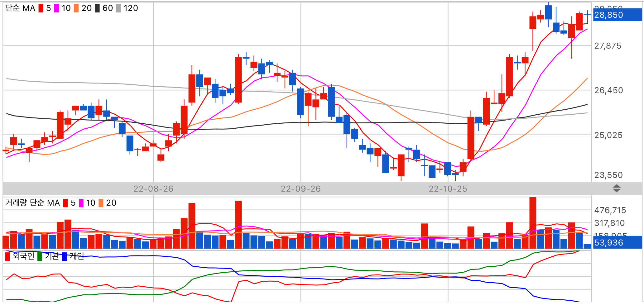Click the 22-08-26 date axis label
Image resolution: width=644 pixels, height=305 pixels.
pos(153,189)
